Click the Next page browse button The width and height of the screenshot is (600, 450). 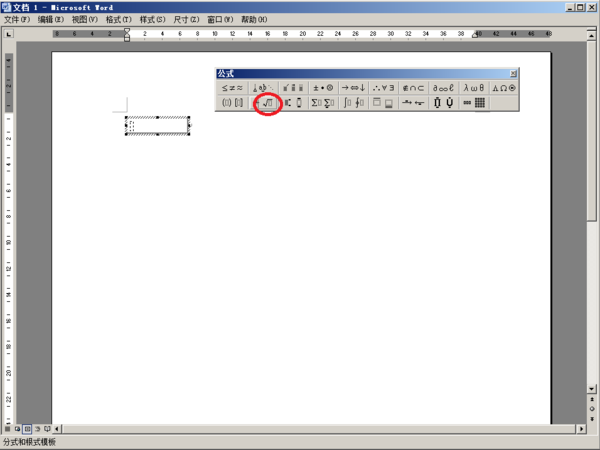coord(592,419)
